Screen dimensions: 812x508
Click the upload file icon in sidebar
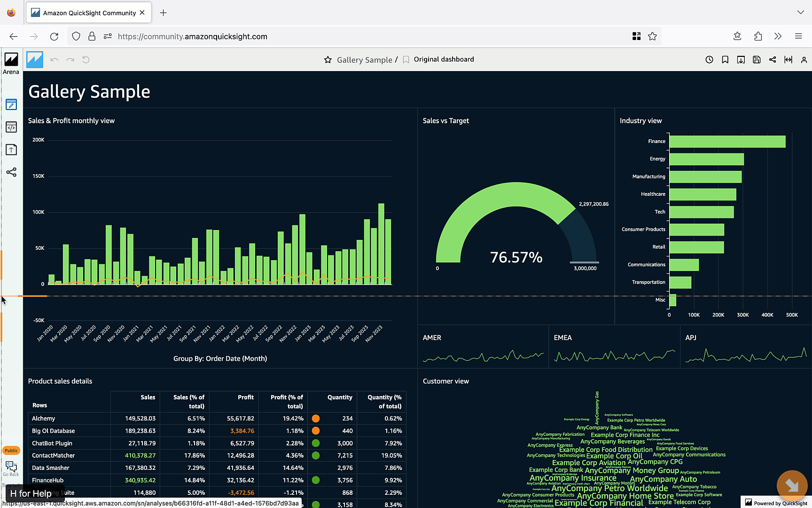pos(11,150)
